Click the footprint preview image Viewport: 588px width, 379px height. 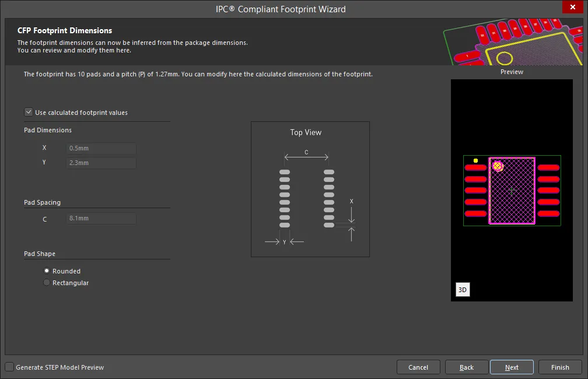click(512, 190)
